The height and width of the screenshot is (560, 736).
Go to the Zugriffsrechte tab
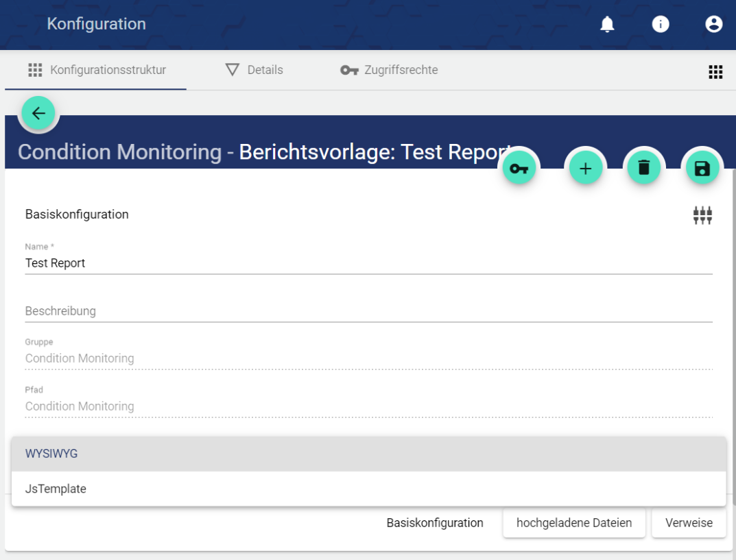click(x=390, y=70)
